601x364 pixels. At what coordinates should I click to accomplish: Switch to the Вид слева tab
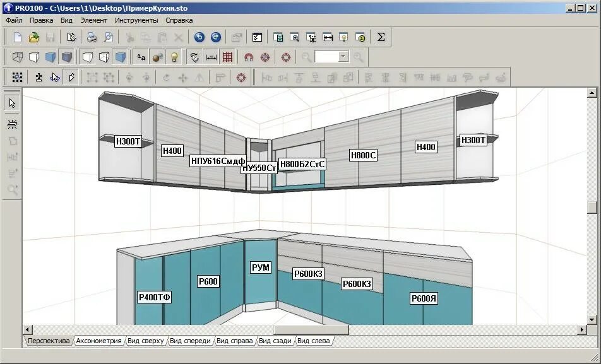point(314,341)
